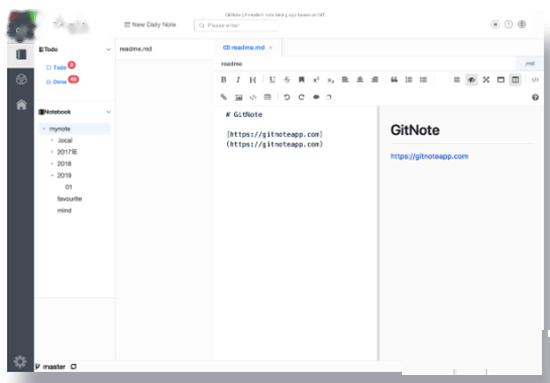Open the favourite folder

(69, 199)
